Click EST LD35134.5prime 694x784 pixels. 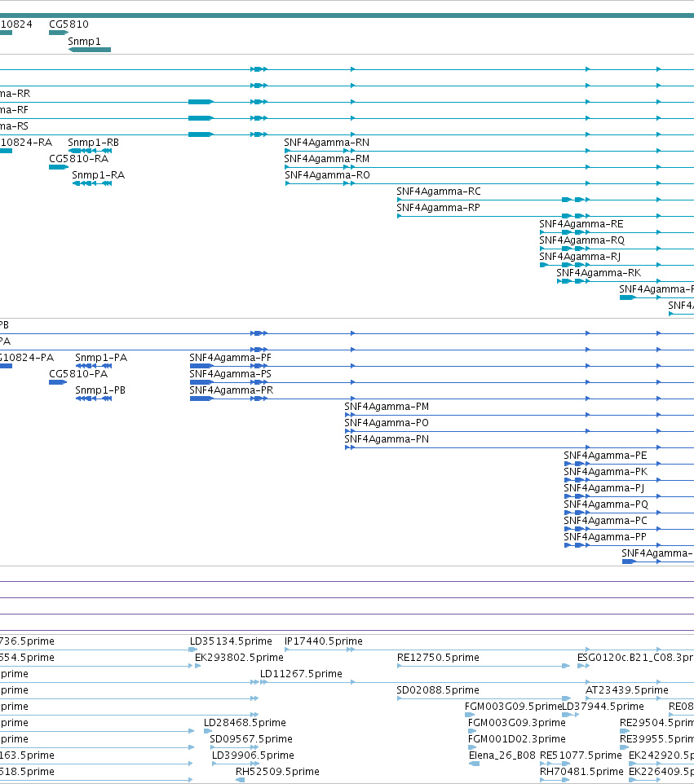pyautogui.click(x=231, y=641)
